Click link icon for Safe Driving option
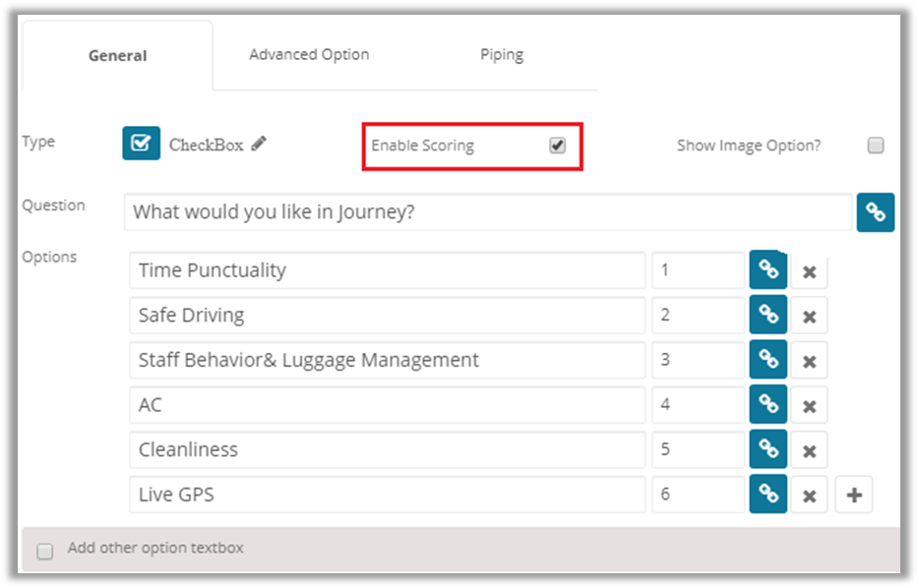This screenshot has height=588, width=919. click(x=768, y=316)
